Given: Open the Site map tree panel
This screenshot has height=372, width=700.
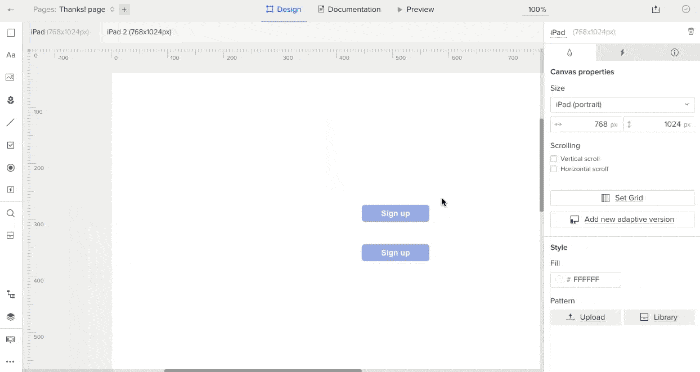Looking at the screenshot, I should point(11,294).
